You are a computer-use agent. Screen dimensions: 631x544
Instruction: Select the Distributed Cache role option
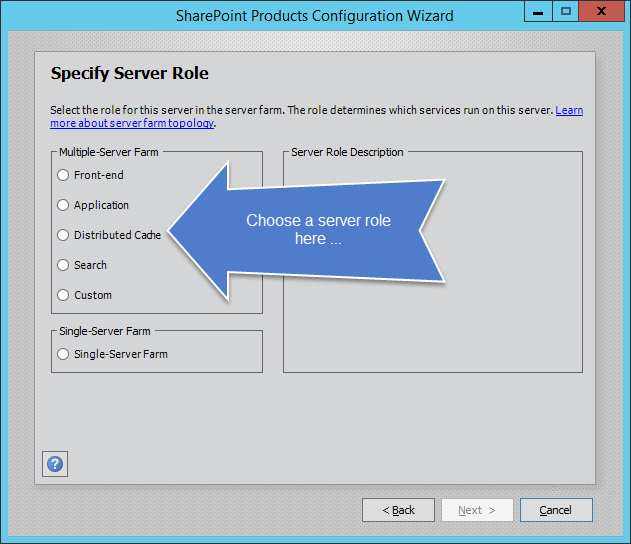tap(64, 235)
